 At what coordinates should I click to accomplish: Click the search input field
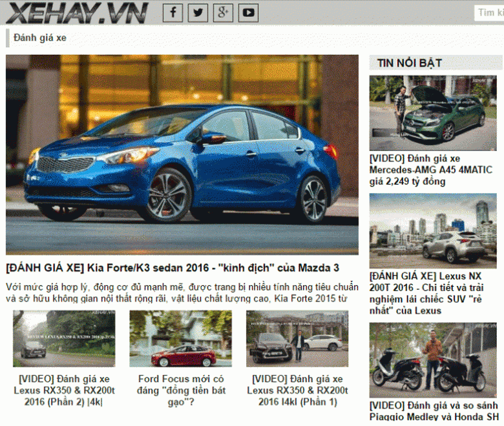coord(489,12)
